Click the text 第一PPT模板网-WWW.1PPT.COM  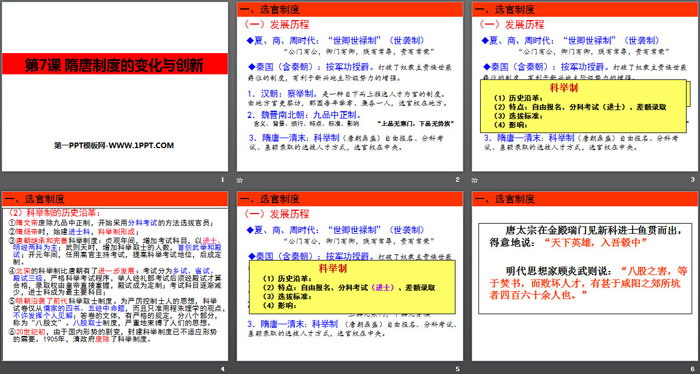click(114, 145)
